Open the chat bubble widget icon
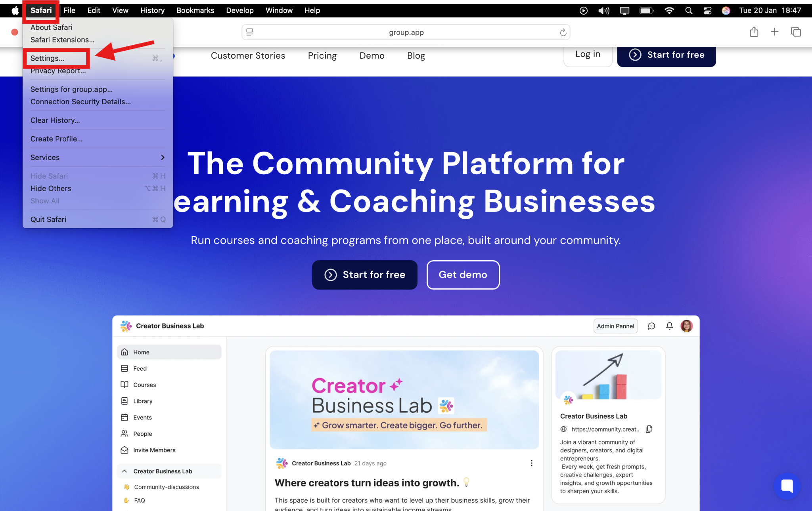Screen dimensions: 812x511 click(x=787, y=486)
